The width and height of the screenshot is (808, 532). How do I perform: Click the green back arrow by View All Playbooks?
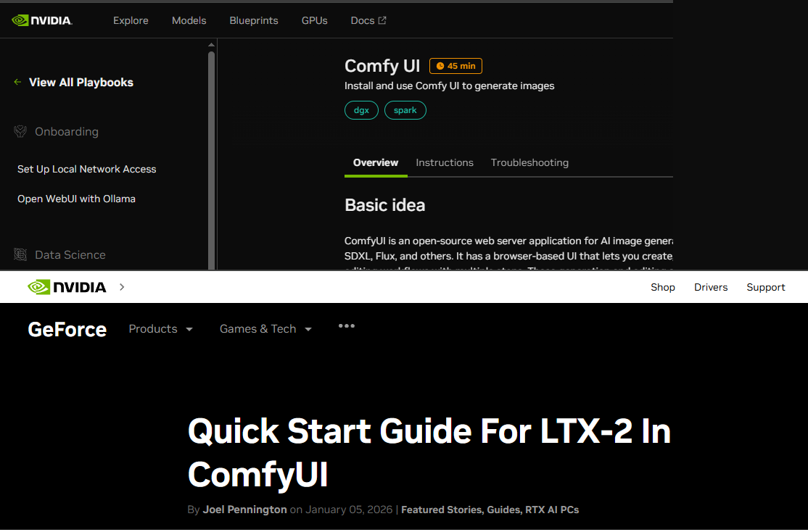(17, 82)
